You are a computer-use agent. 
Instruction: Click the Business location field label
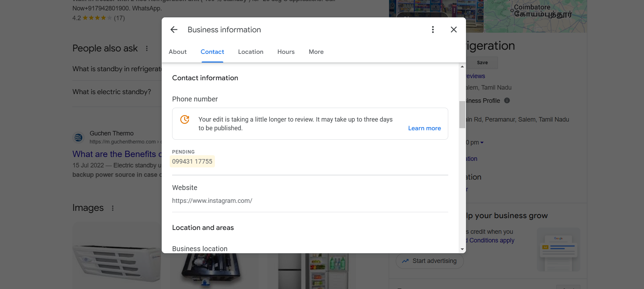coord(200,249)
